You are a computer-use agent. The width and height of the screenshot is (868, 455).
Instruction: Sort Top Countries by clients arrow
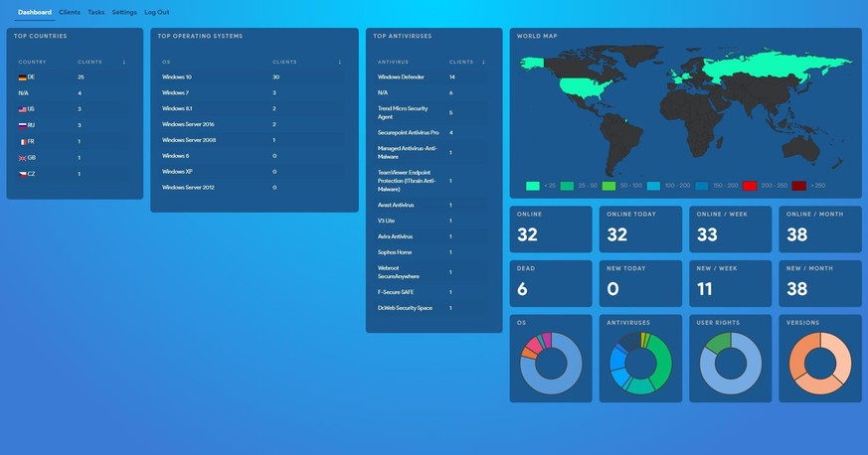point(124,62)
